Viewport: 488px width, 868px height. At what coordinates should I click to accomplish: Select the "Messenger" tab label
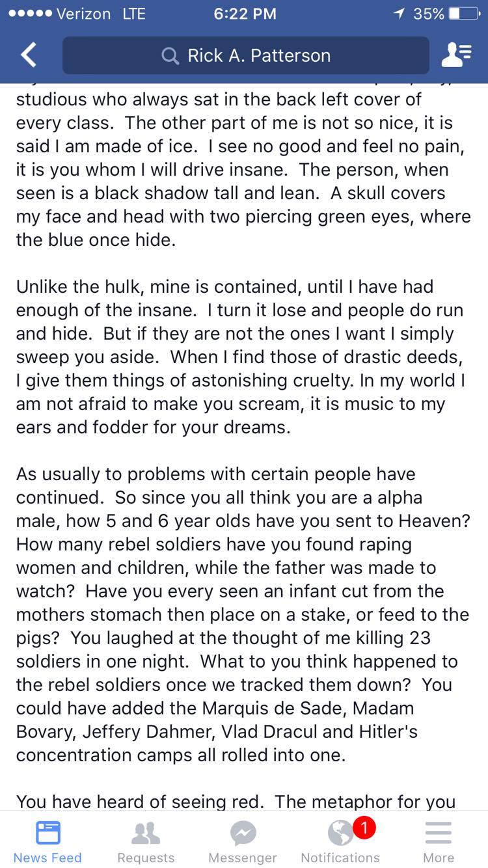(x=243, y=858)
